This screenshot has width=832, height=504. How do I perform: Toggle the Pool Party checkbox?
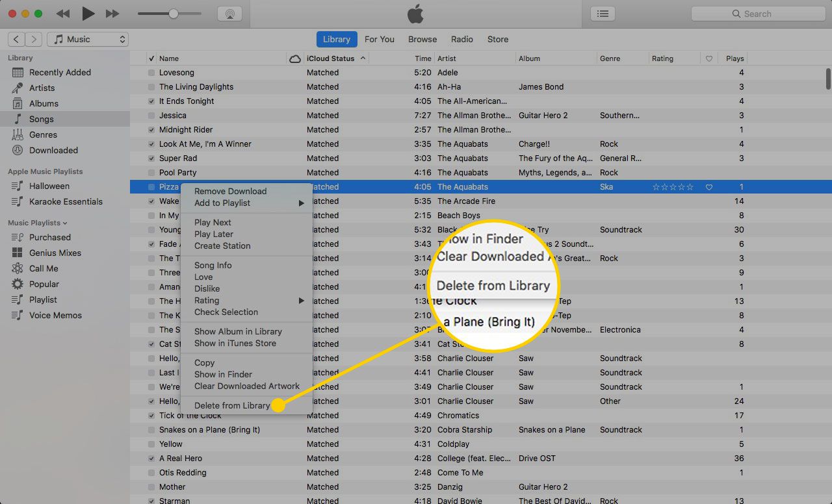[x=151, y=173]
